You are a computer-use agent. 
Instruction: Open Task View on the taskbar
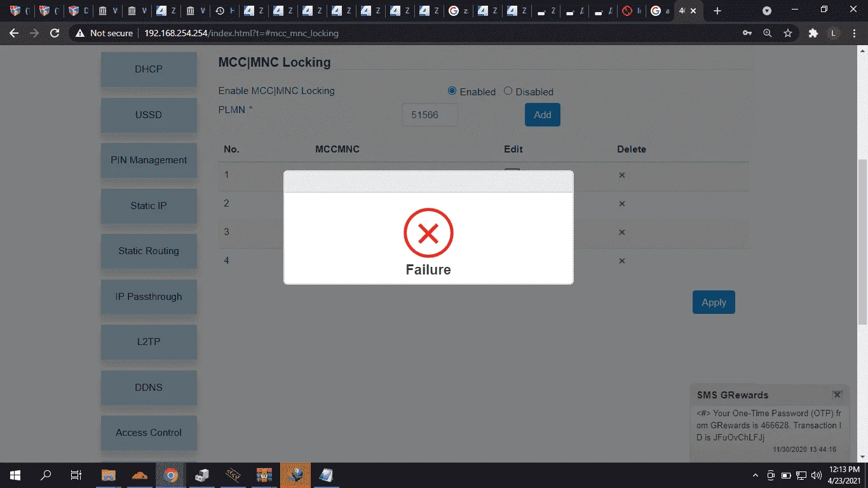76,475
